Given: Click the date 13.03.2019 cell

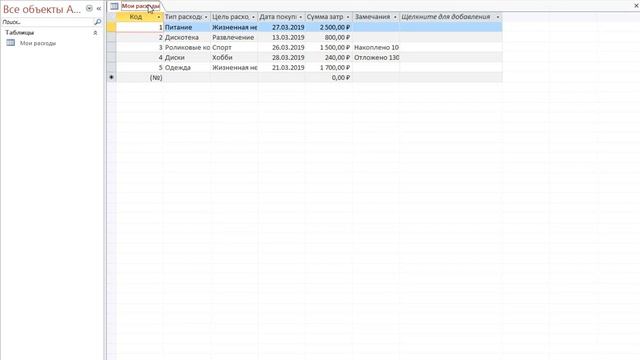Looking at the screenshot, I should (282, 37).
